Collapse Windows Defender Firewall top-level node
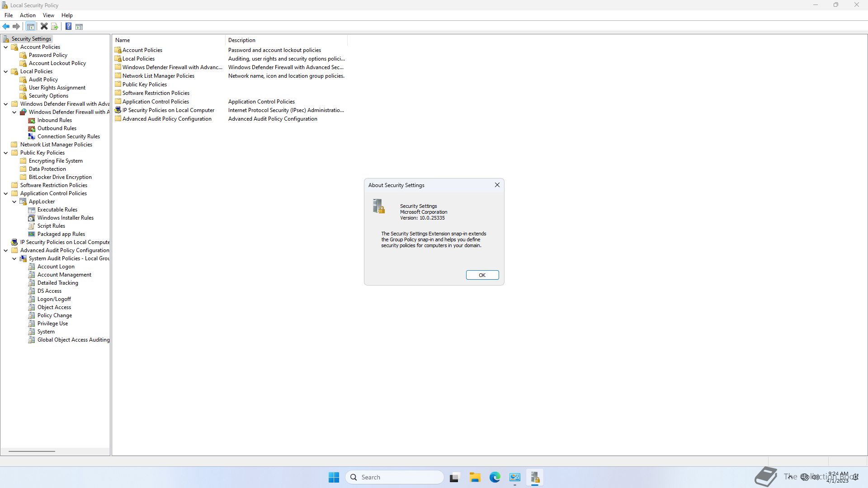The image size is (868, 488). tap(6, 104)
